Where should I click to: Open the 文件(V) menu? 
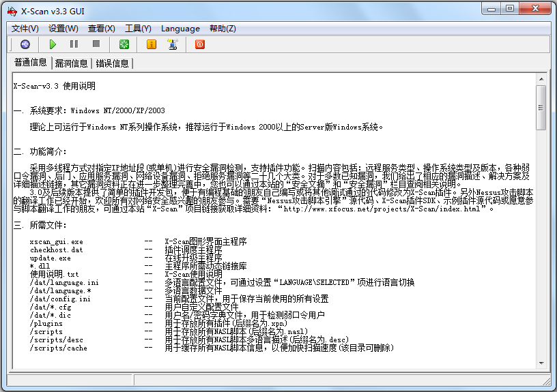[25, 28]
